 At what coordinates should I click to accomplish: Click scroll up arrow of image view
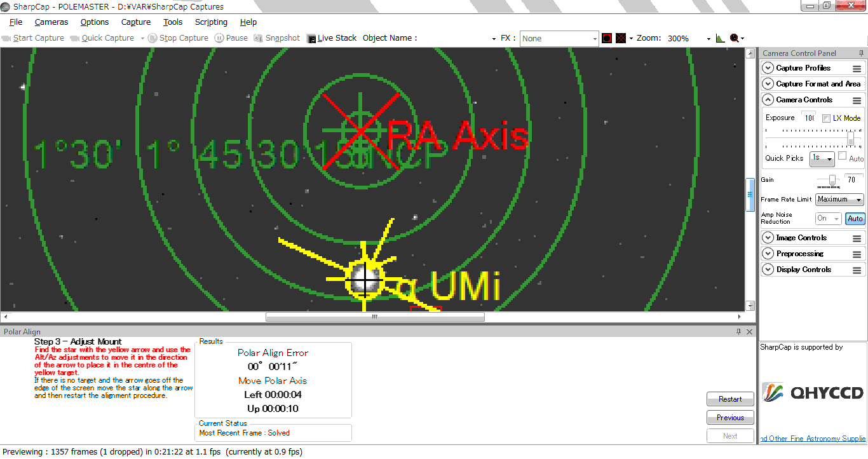(750, 52)
